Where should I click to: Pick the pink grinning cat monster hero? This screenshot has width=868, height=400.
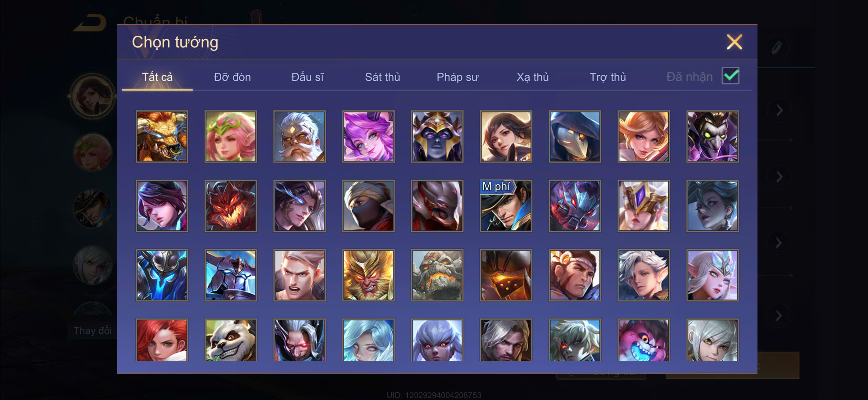(x=643, y=340)
